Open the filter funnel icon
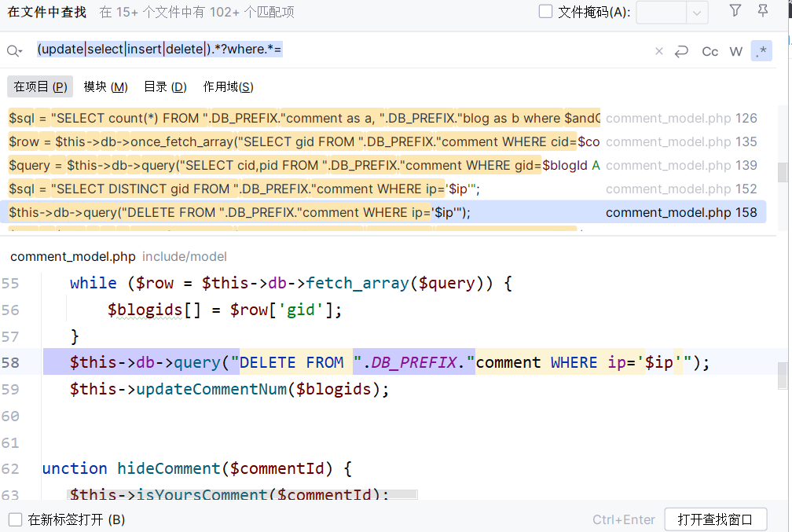792x532 pixels. 735,11
